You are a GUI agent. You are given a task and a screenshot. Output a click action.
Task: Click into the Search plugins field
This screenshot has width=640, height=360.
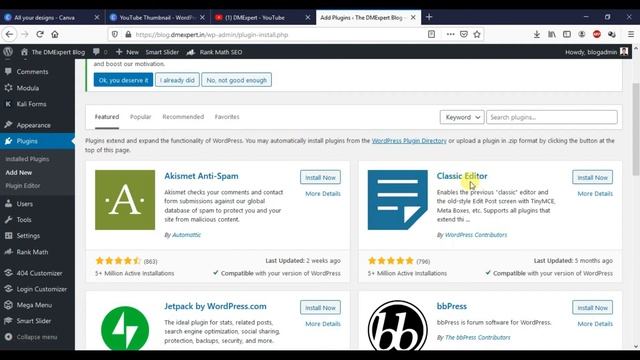pos(552,117)
